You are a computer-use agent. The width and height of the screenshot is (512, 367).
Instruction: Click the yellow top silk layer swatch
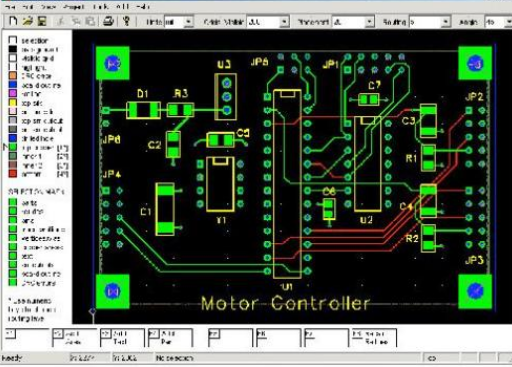(13, 103)
